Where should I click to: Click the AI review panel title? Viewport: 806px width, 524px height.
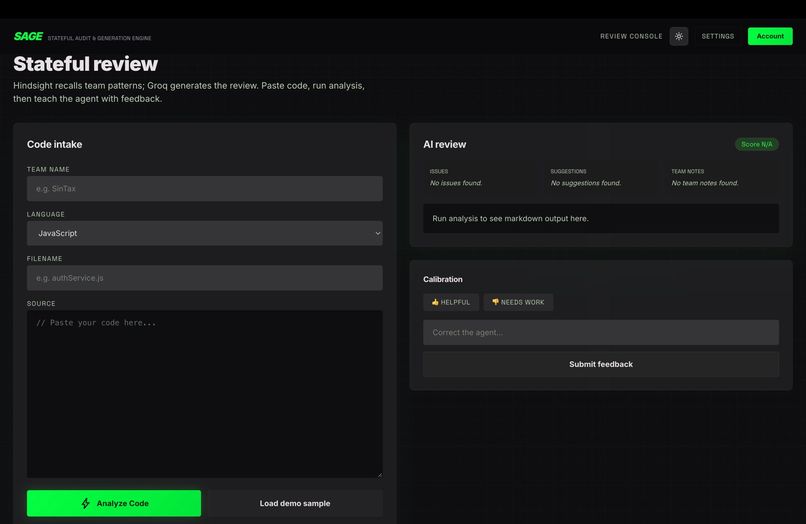[445, 144]
